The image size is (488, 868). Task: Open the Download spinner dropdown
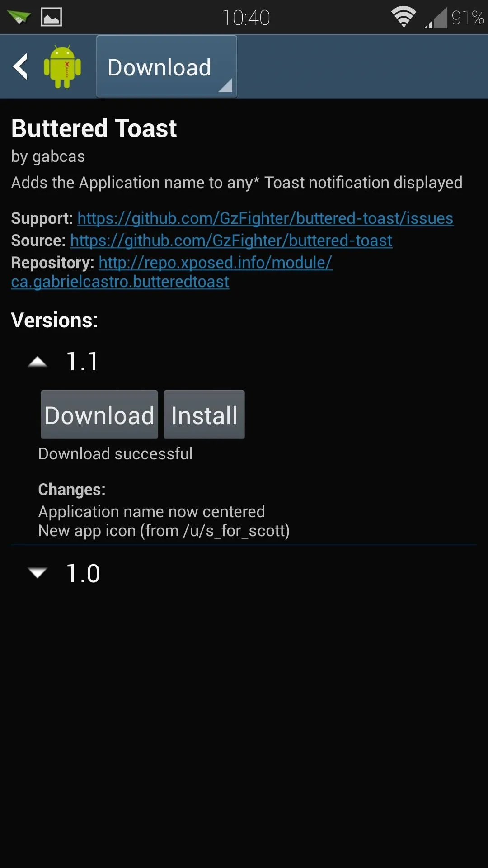[167, 66]
